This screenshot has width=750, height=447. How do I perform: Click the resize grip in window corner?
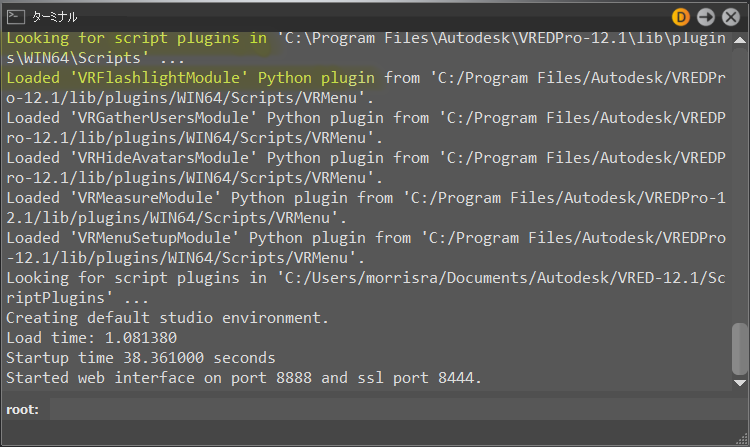(742, 439)
